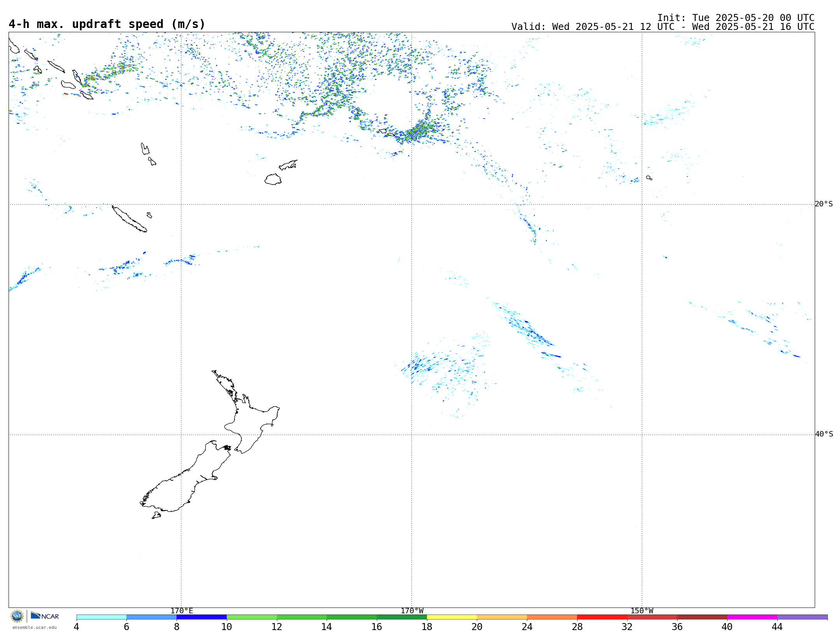
Task: Click the 170°W longitude label
Action: (x=412, y=611)
